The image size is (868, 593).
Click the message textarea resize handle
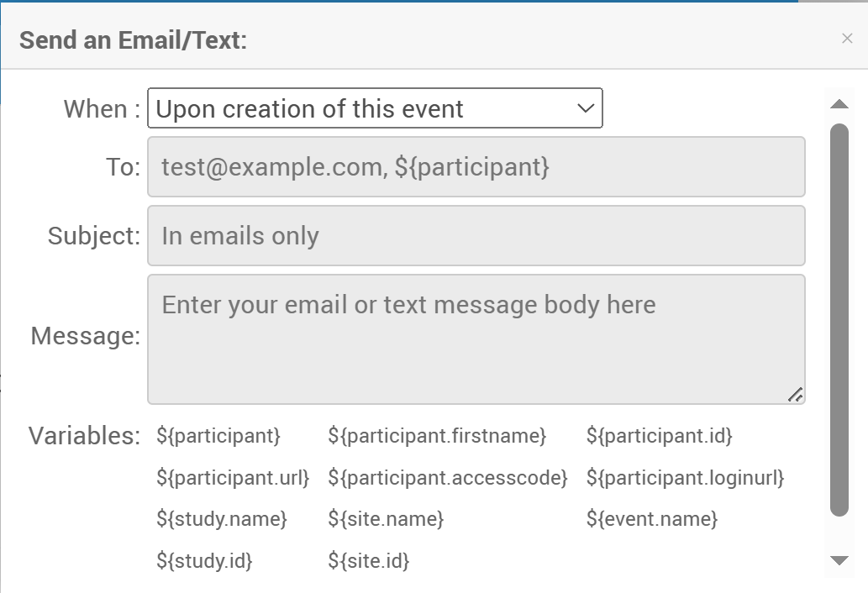click(x=795, y=395)
